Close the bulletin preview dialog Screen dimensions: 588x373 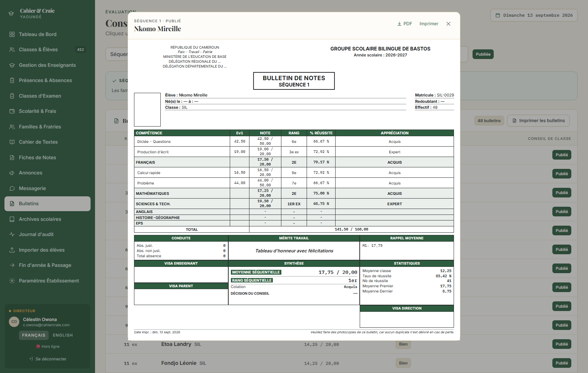tap(448, 24)
